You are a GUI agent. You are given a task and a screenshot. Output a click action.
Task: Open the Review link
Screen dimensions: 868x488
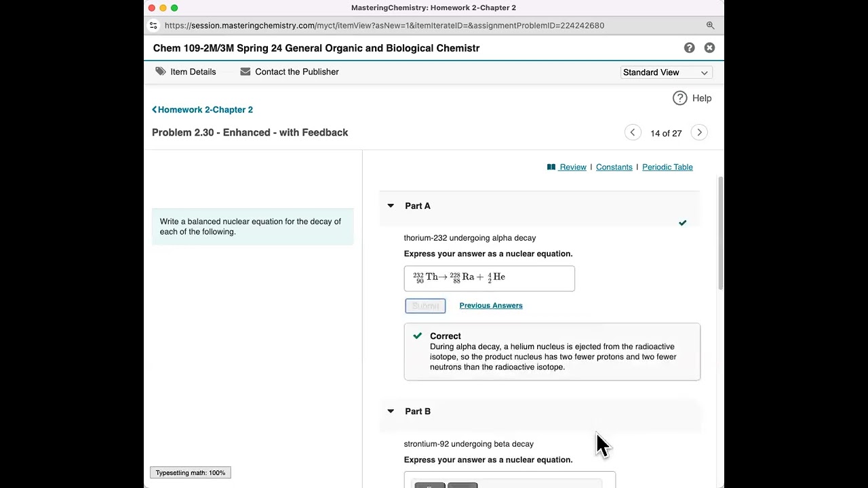pyautogui.click(x=573, y=167)
